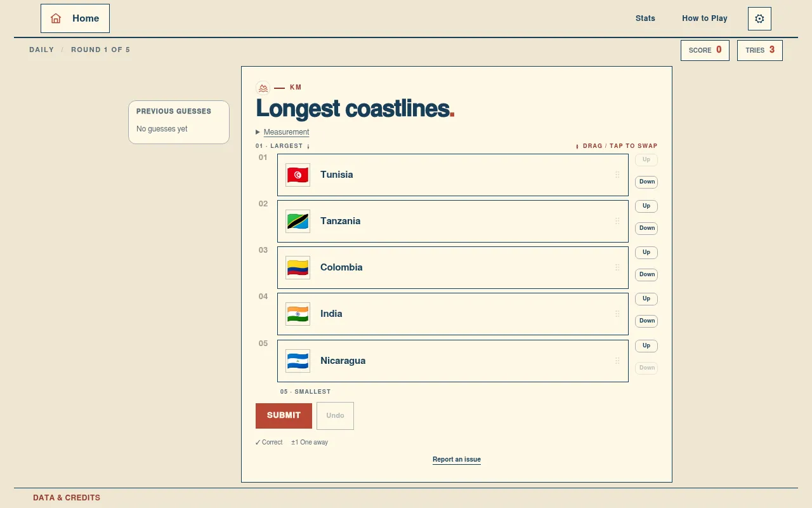Select the Colombia flag icon
The height and width of the screenshot is (508, 812).
click(x=298, y=267)
